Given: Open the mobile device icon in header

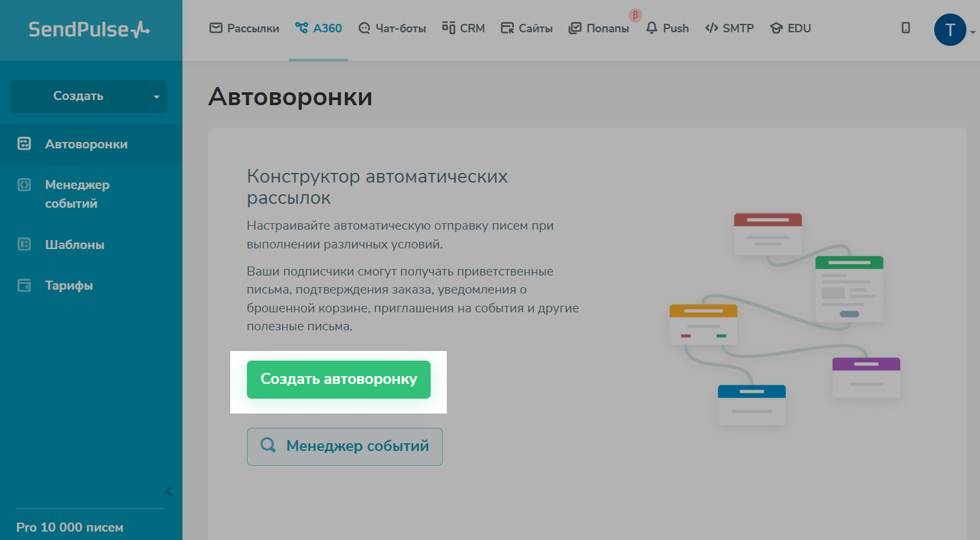Looking at the screenshot, I should point(906,28).
